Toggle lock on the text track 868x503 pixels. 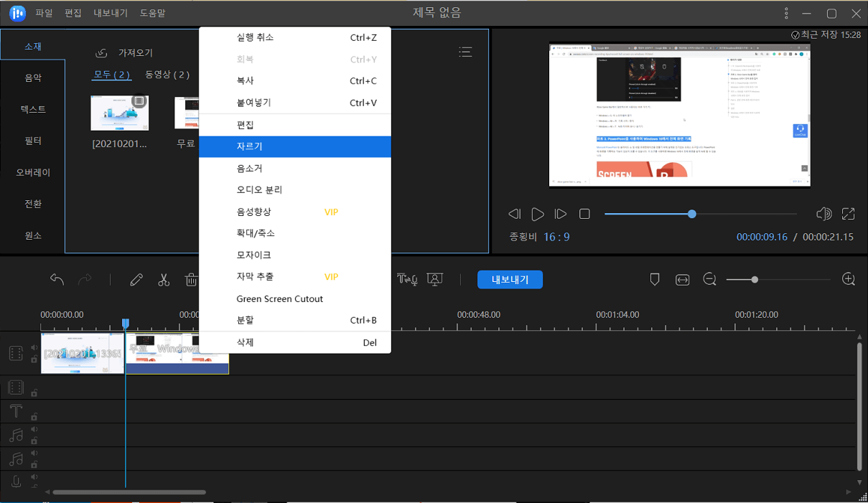point(34,416)
